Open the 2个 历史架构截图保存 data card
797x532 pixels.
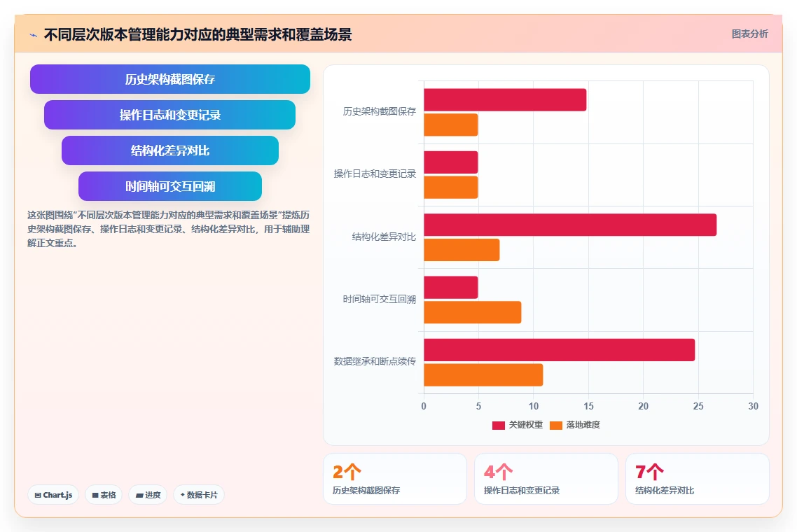395,479
